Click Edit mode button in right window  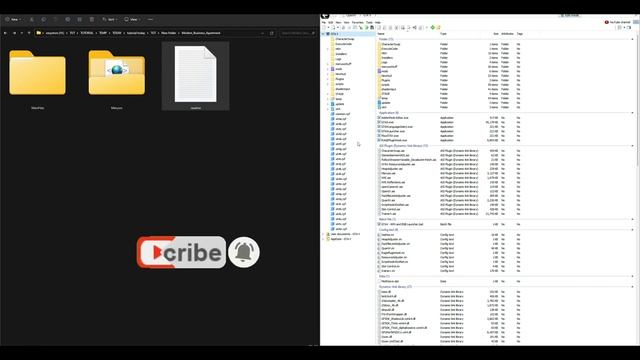point(570,16)
